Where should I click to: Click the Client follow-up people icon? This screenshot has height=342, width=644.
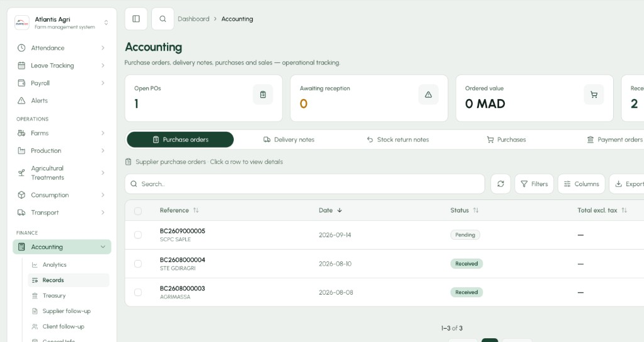coord(35,326)
